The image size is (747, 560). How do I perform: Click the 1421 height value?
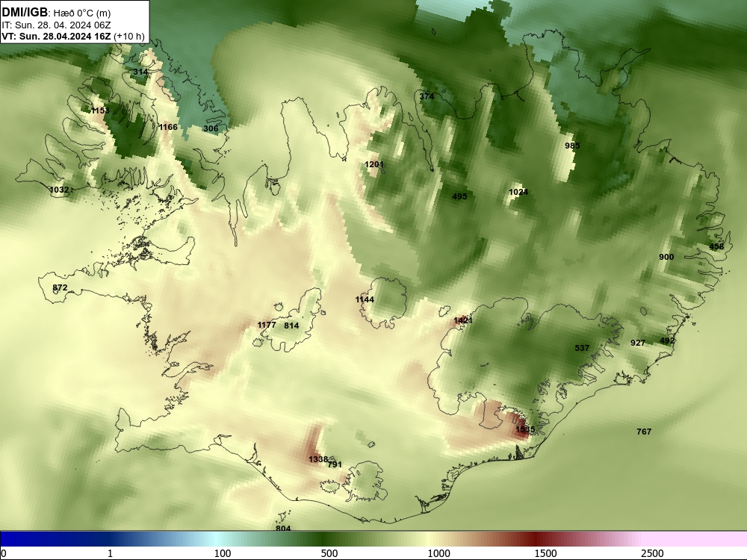click(462, 320)
